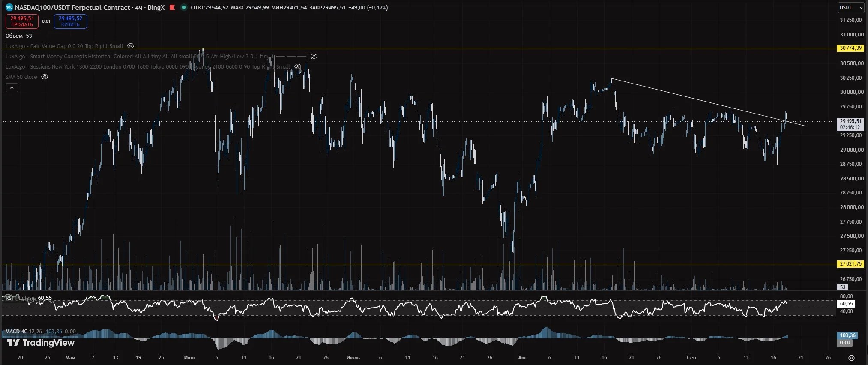This screenshot has height=365, width=868.
Task: Click the TradingView logo
Action: tap(41, 343)
